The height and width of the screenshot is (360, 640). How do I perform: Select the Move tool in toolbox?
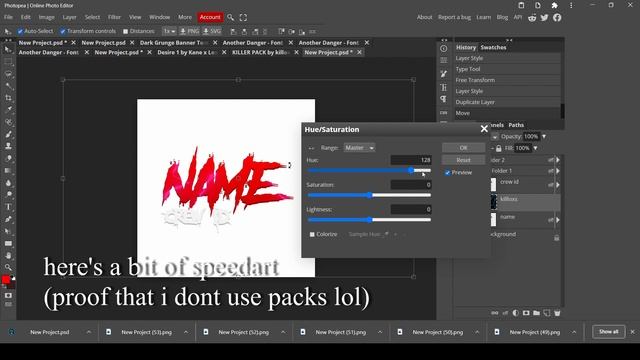[x=8, y=50]
